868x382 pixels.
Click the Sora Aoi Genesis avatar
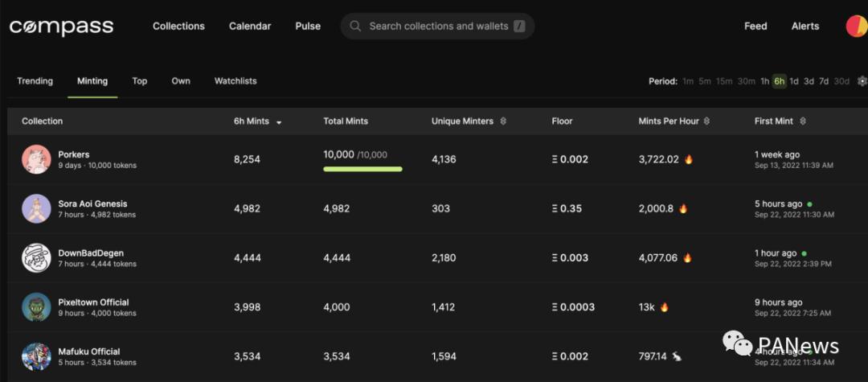pos(36,209)
